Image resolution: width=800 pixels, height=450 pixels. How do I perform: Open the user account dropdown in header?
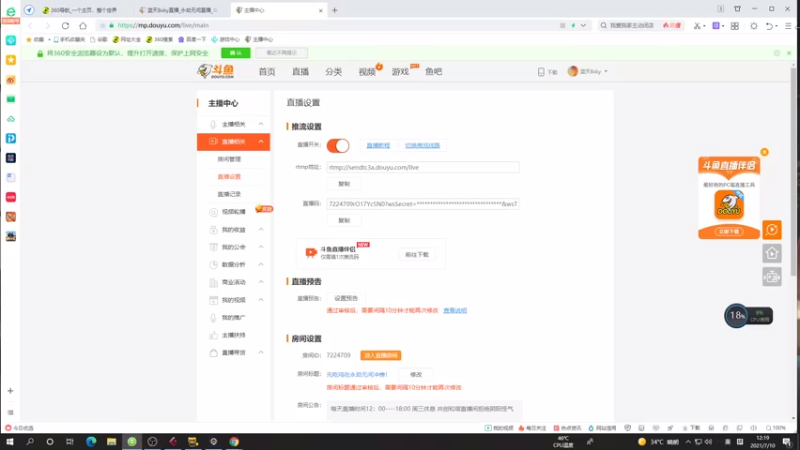click(588, 71)
